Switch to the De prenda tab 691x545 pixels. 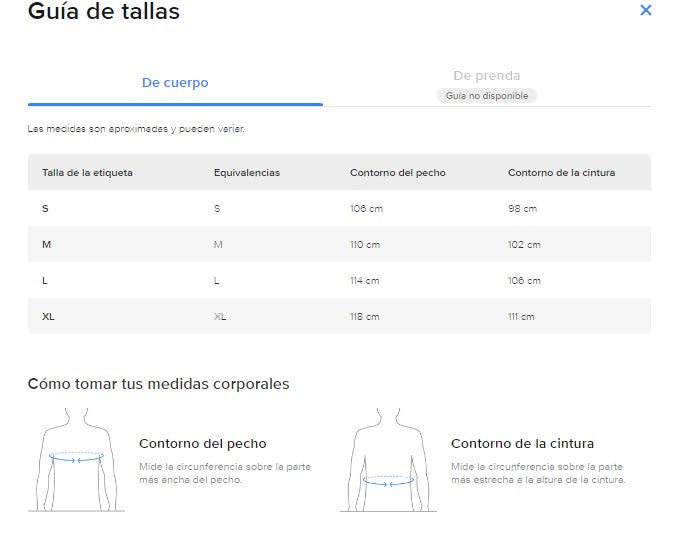(487, 76)
